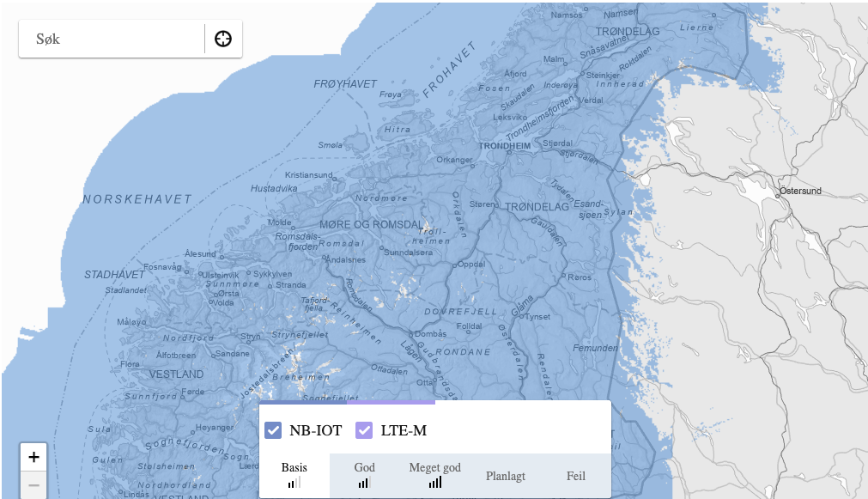The width and height of the screenshot is (868, 499).
Task: Click the Høyanger map label
Action: 215,428
